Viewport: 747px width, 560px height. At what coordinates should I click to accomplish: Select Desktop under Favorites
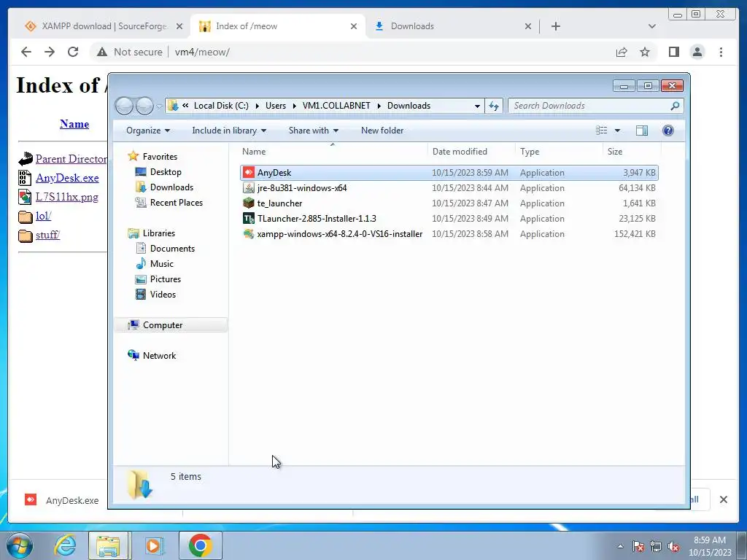tap(166, 172)
